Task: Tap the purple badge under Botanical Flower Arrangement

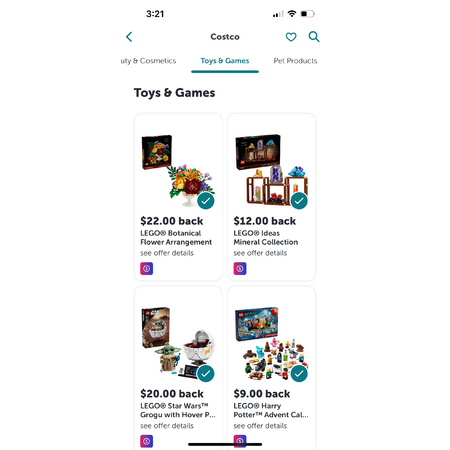Action: pyautogui.click(x=147, y=268)
